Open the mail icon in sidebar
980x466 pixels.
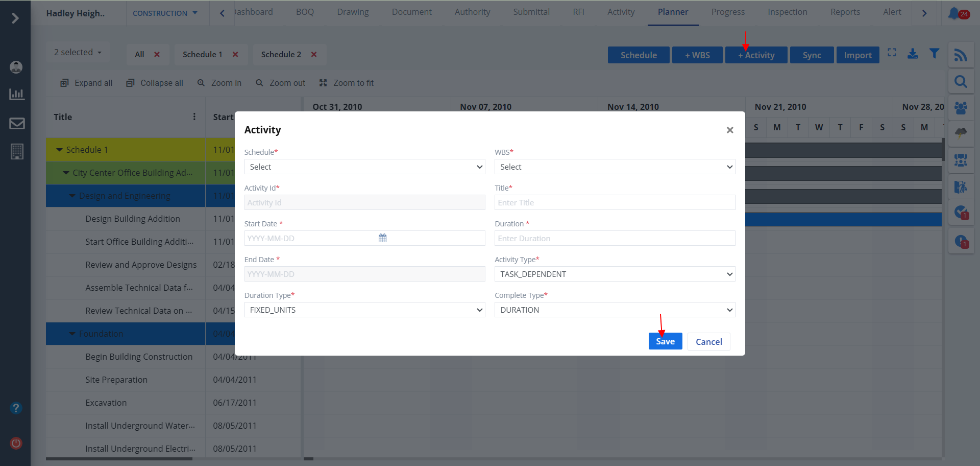[x=17, y=123]
